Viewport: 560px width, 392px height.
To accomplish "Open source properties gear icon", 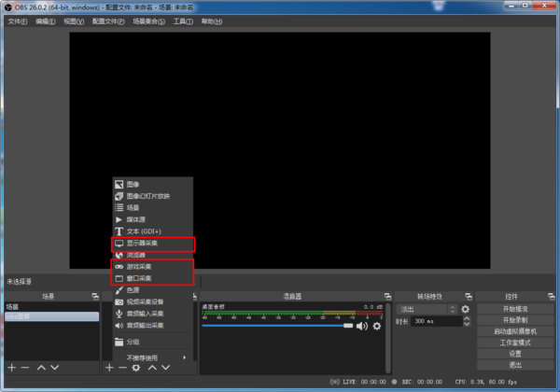I will pos(136,368).
